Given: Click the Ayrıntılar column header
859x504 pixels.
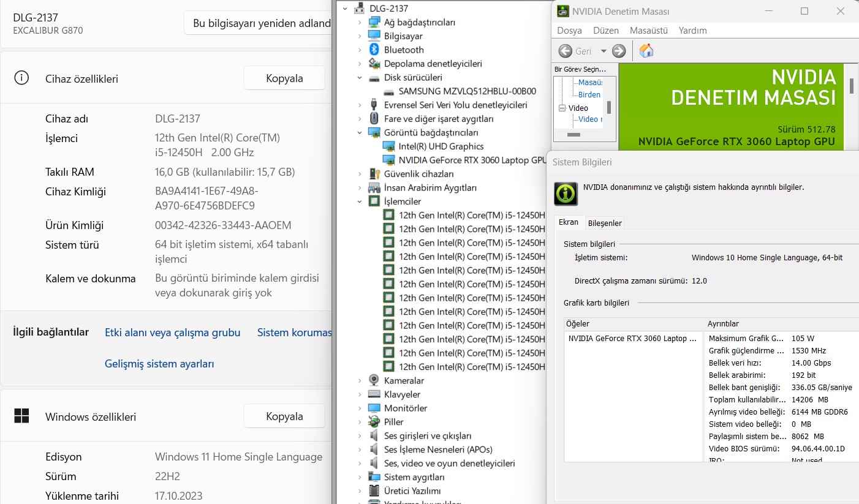Looking at the screenshot, I should click(x=782, y=323).
